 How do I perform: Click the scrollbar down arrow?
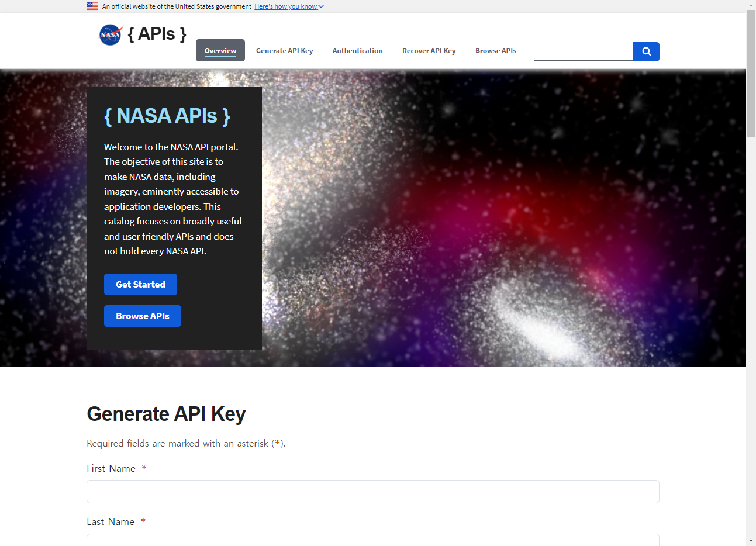tap(751, 541)
